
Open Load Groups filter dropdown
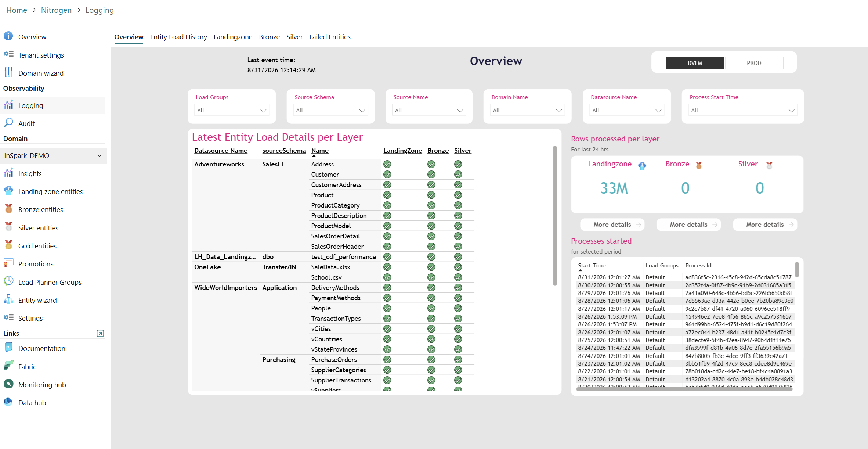coord(232,110)
